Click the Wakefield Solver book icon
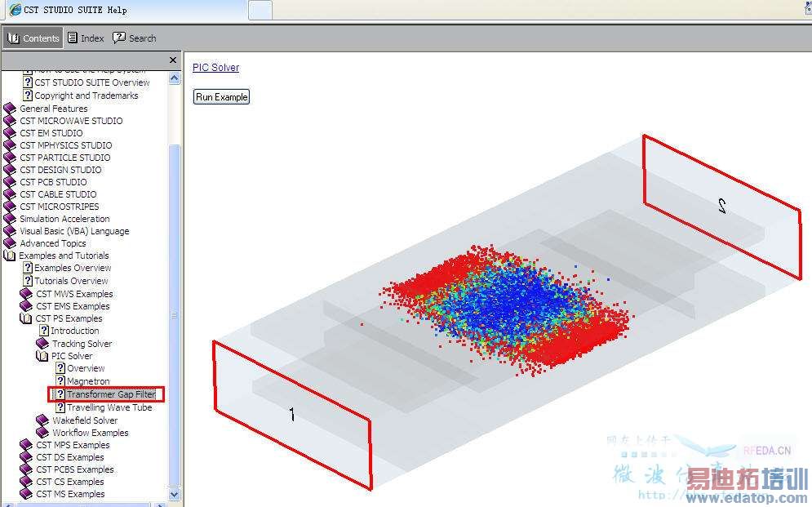This screenshot has height=507, width=812. click(x=42, y=420)
